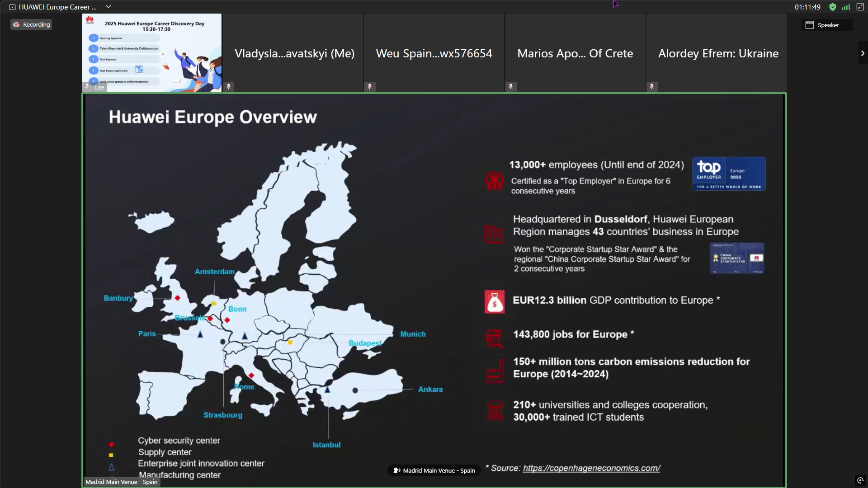Click the blue triangle innovation center legend
Image resolution: width=868 pixels, height=488 pixels.
coord(111,467)
